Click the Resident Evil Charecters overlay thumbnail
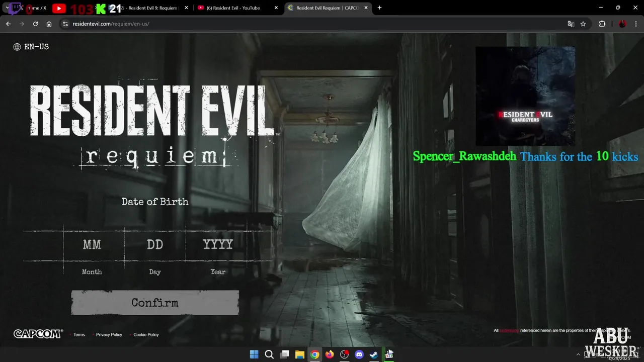 [x=525, y=96]
